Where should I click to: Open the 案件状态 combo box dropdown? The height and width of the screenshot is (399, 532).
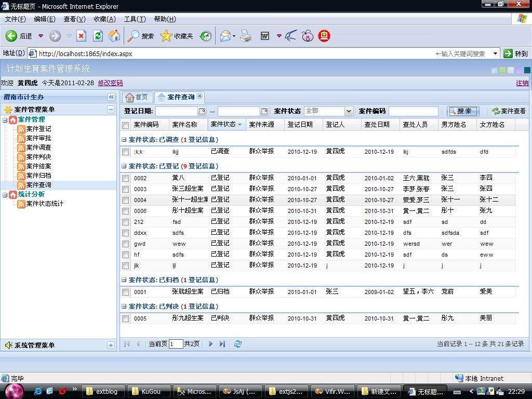pyautogui.click(x=349, y=111)
